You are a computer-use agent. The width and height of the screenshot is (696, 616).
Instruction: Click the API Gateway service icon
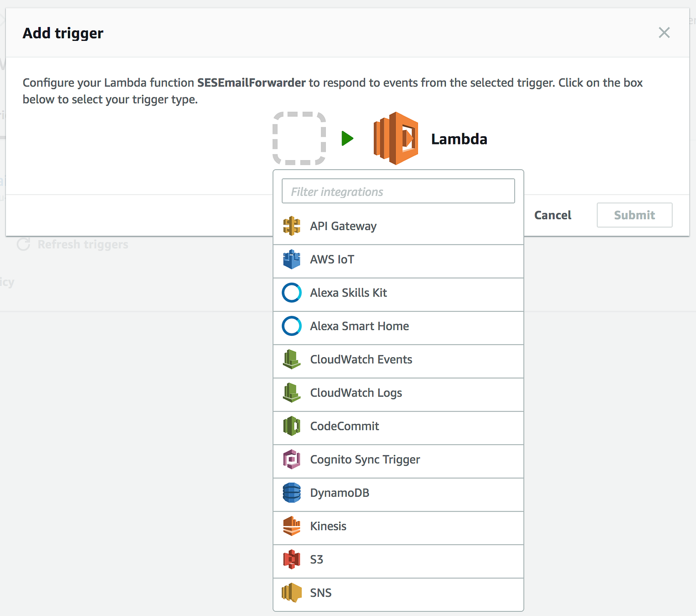point(291,226)
